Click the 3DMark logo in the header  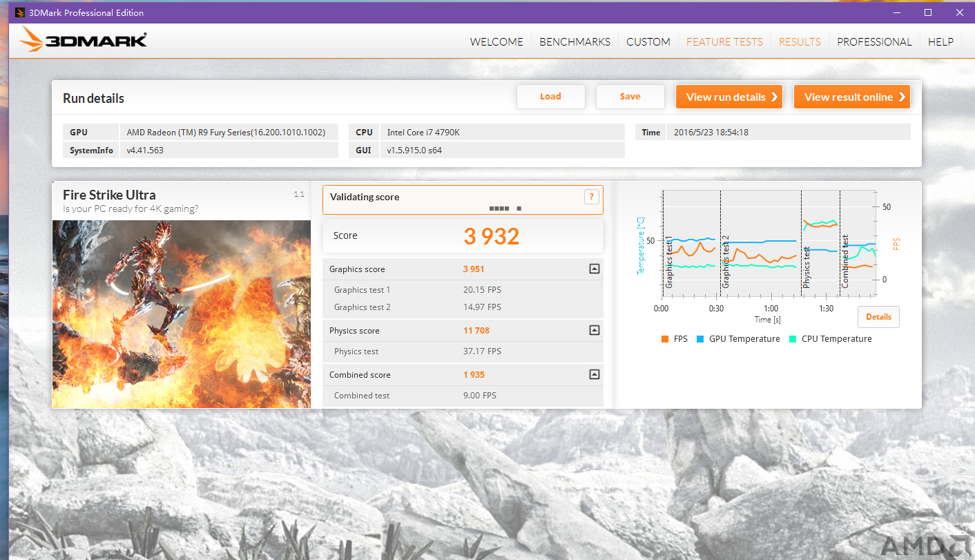coord(84,40)
